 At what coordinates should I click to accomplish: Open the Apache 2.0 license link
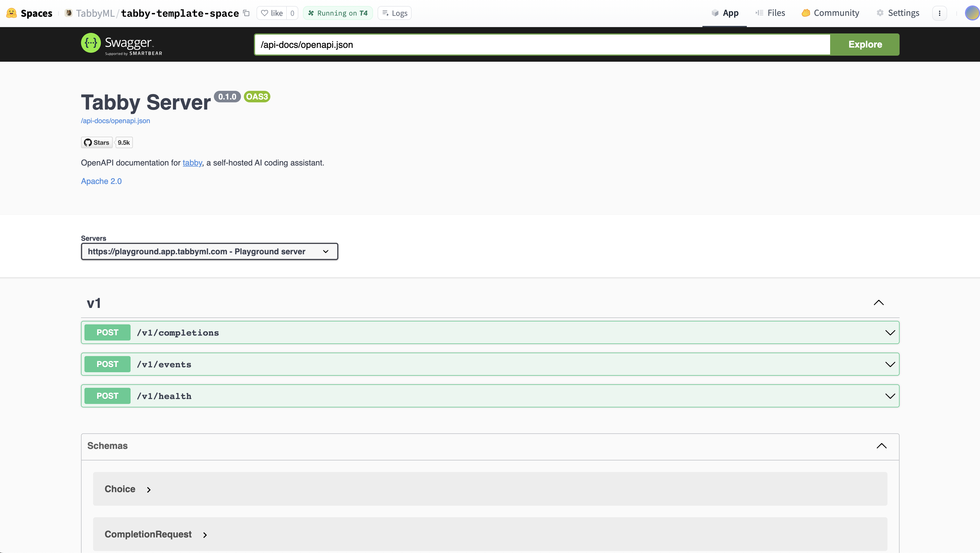click(x=101, y=181)
